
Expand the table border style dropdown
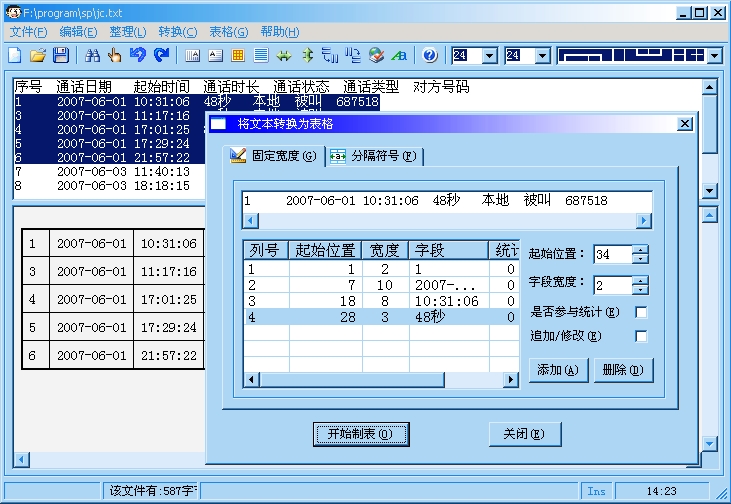click(x=715, y=56)
